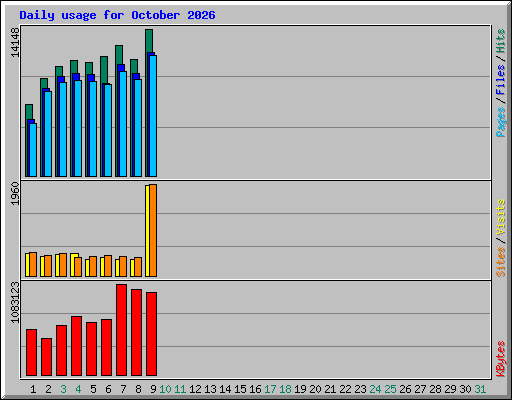This screenshot has height=400, width=512.
Task: Click day 4 on the x-axis
Action: 78,389
